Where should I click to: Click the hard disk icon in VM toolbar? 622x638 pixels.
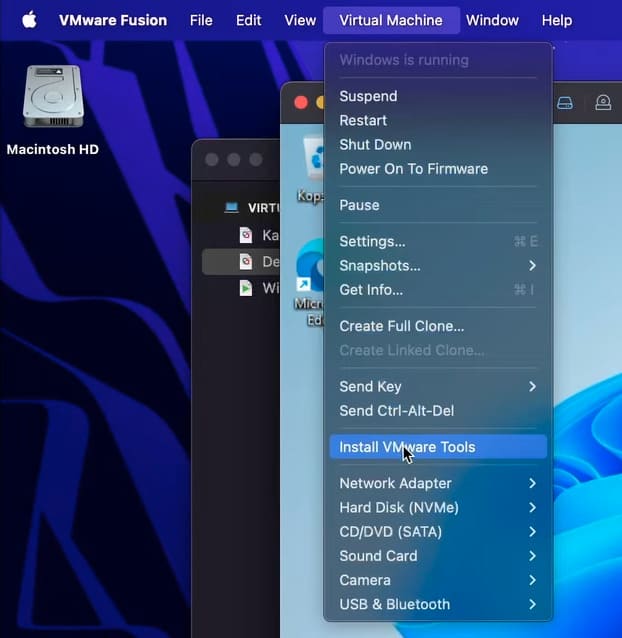tap(565, 102)
